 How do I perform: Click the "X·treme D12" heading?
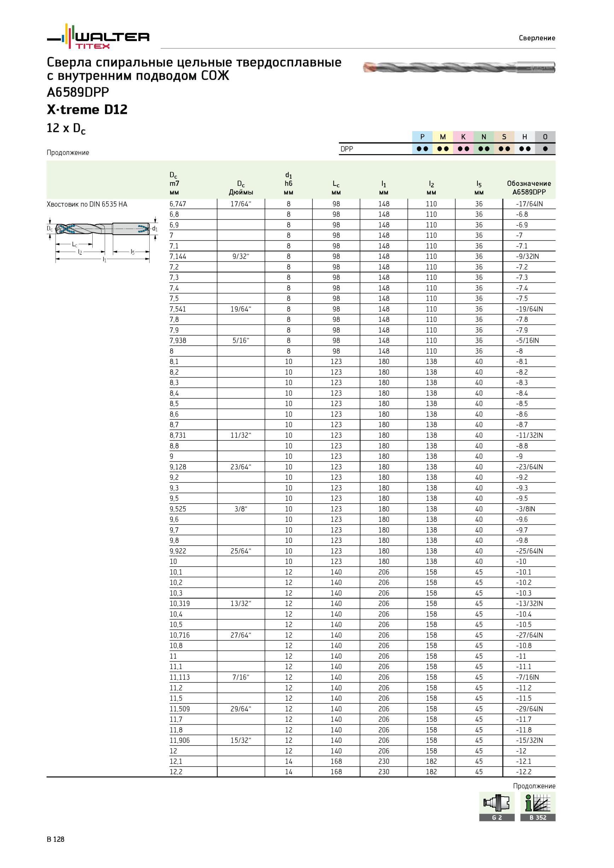[x=87, y=110]
